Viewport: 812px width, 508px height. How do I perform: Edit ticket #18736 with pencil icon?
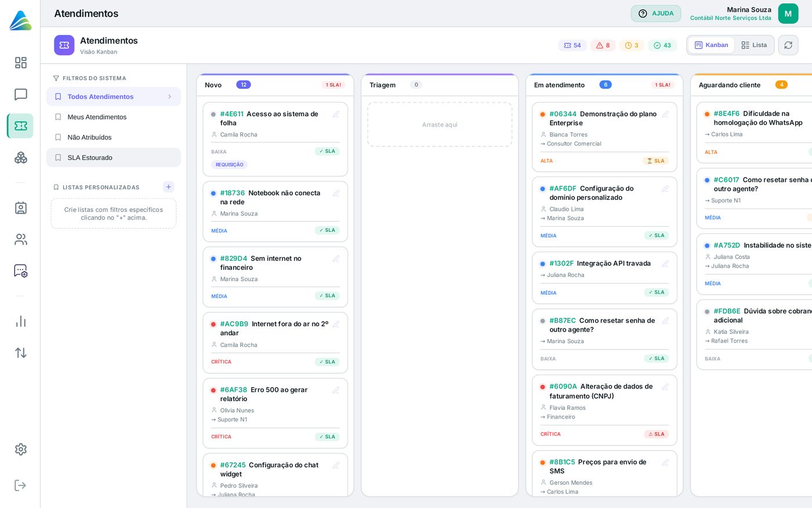336,193
